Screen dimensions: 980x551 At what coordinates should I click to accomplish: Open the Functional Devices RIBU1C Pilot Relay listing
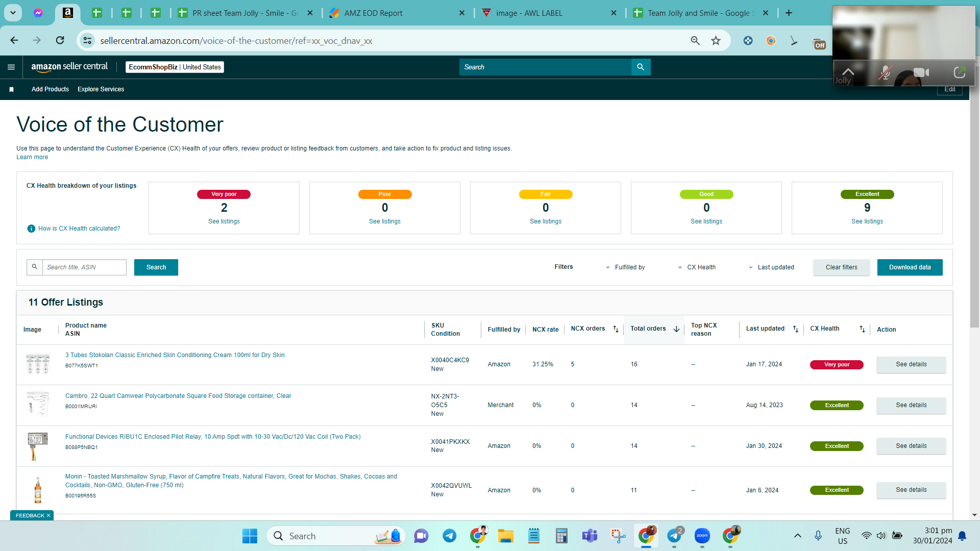(213, 437)
